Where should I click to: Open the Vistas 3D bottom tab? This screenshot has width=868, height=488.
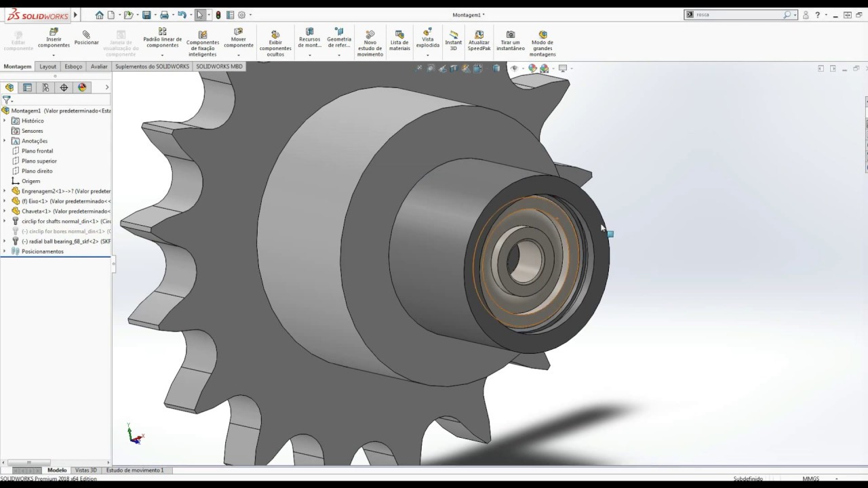pyautogui.click(x=86, y=470)
